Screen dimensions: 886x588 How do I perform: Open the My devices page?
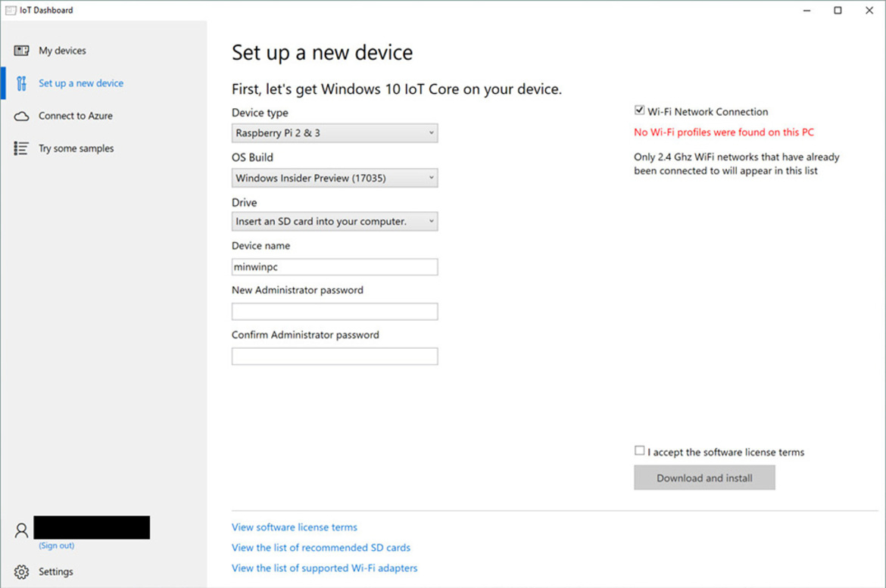[62, 51]
